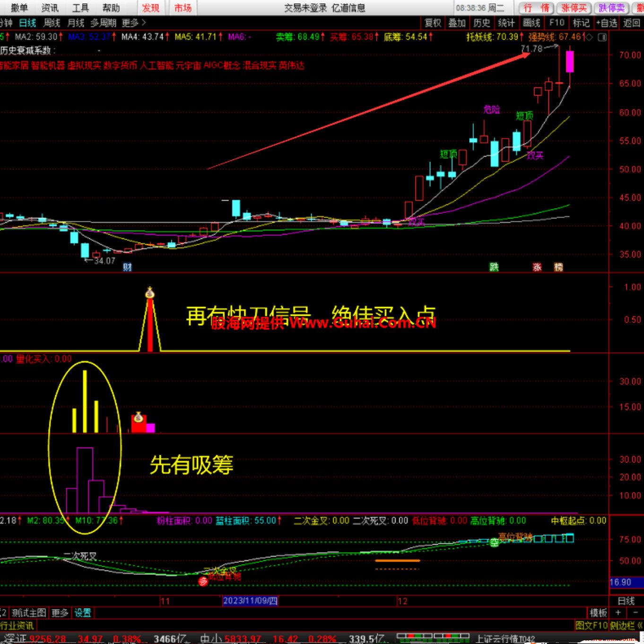Collapse the 侧边栏 sidebar
This screenshot has height=644, width=644.
pos(626,626)
